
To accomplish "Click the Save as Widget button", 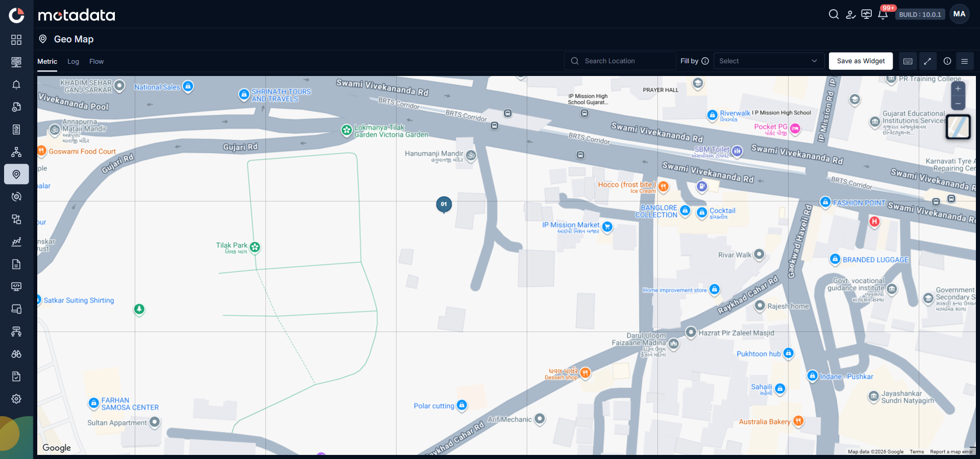I will click(861, 61).
